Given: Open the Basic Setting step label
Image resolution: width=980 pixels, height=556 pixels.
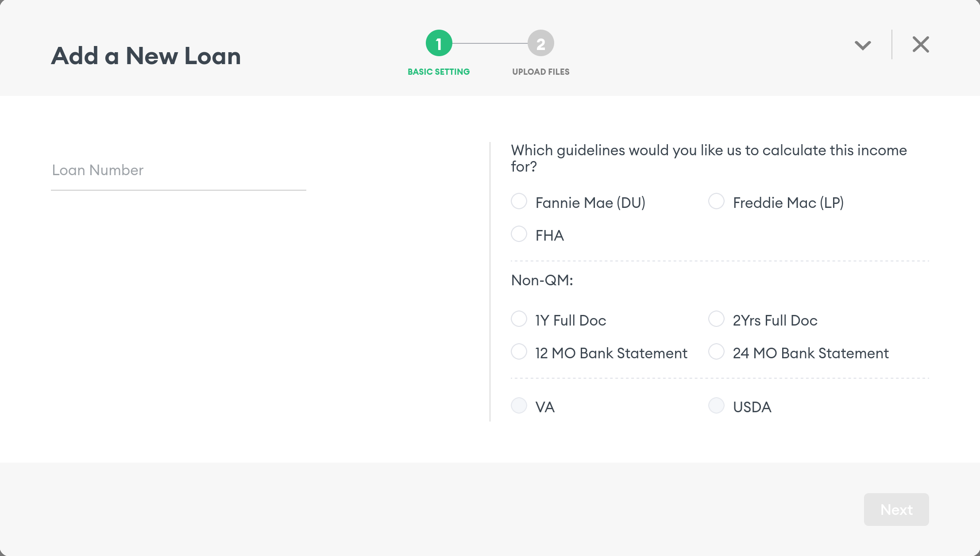Looking at the screenshot, I should pos(439,72).
